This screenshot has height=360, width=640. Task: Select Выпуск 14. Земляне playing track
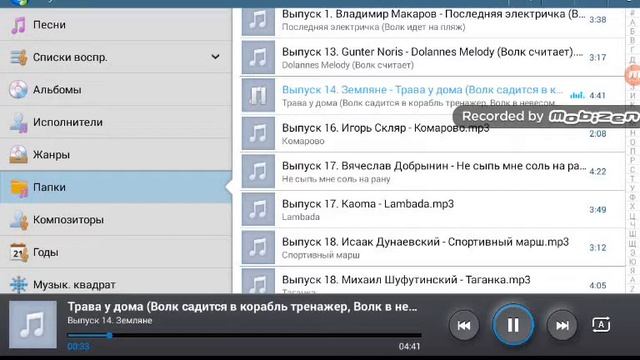tap(433, 96)
